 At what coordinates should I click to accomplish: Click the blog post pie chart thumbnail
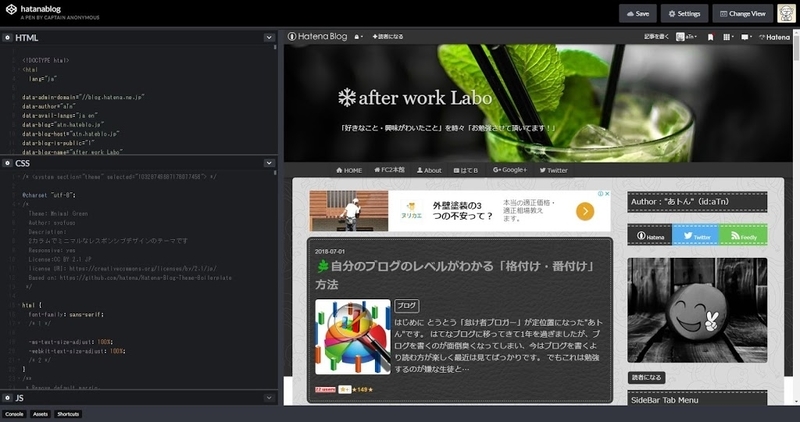[x=352, y=336]
